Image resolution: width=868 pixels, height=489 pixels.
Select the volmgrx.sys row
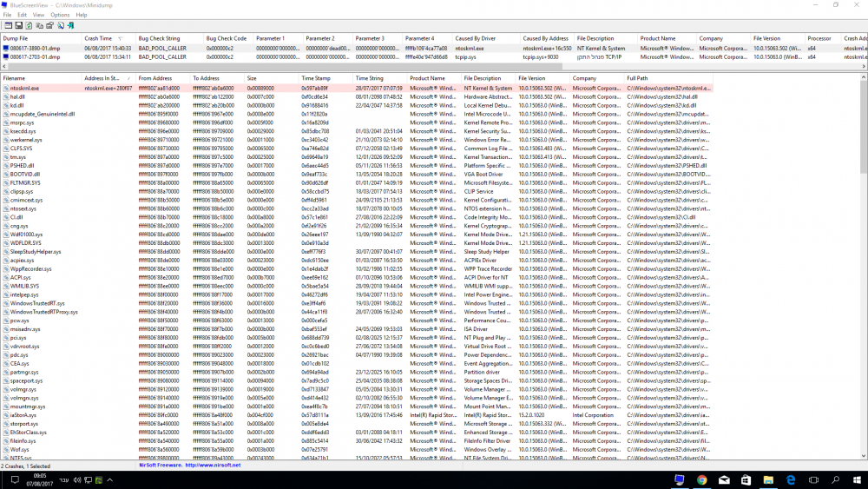(x=357, y=398)
